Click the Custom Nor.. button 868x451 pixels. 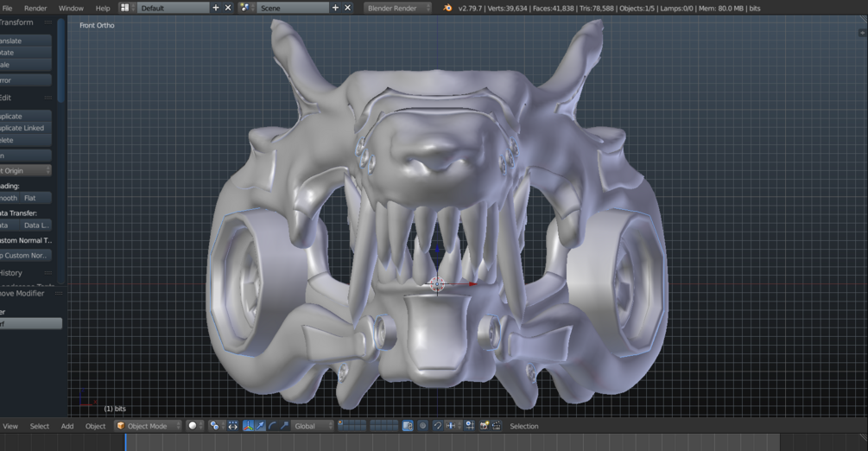[25, 256]
